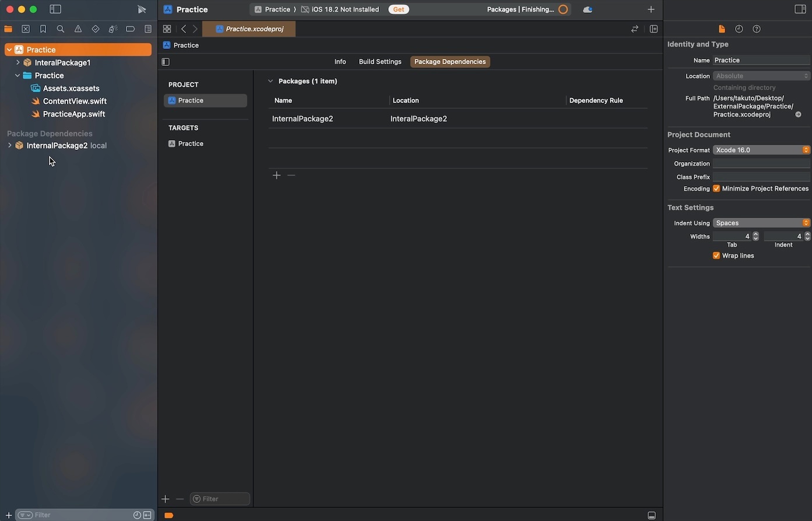Open navigator filter options menu

point(25,515)
